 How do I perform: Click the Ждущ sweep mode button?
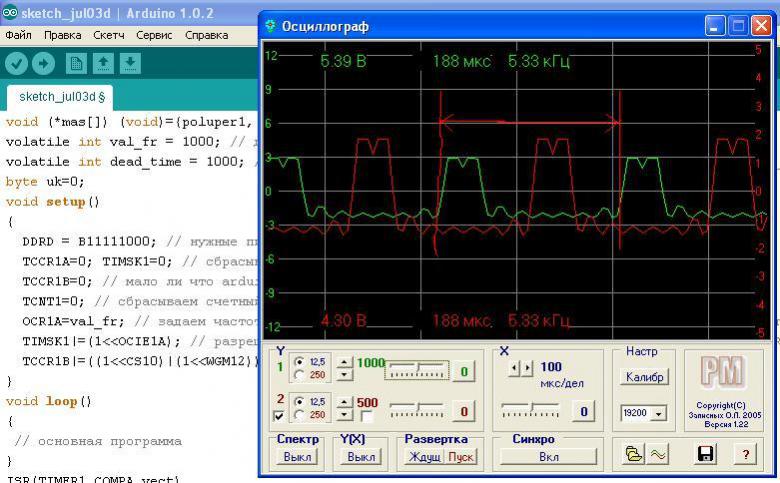(424, 457)
